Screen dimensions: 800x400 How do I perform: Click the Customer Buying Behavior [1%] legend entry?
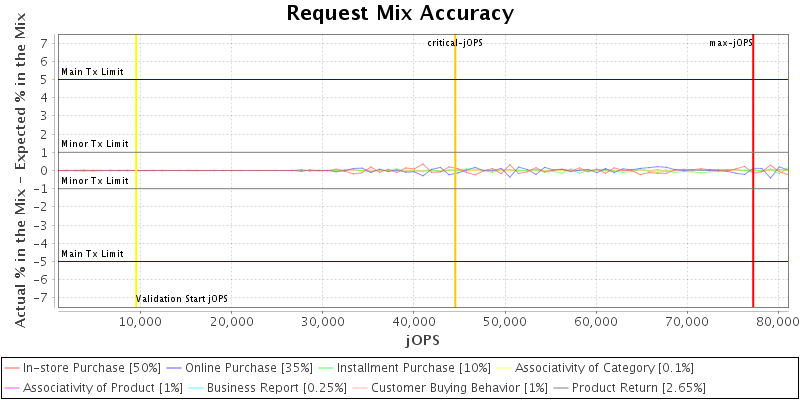tap(447, 387)
